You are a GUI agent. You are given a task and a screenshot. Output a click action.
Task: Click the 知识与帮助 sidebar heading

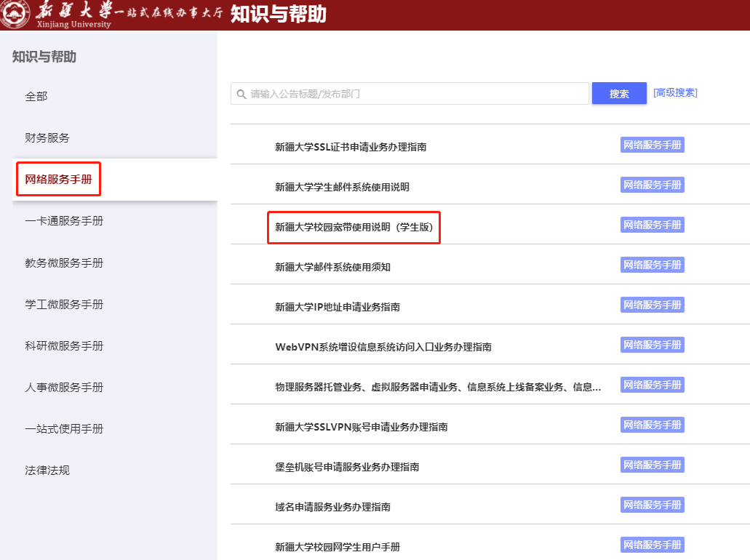(44, 57)
